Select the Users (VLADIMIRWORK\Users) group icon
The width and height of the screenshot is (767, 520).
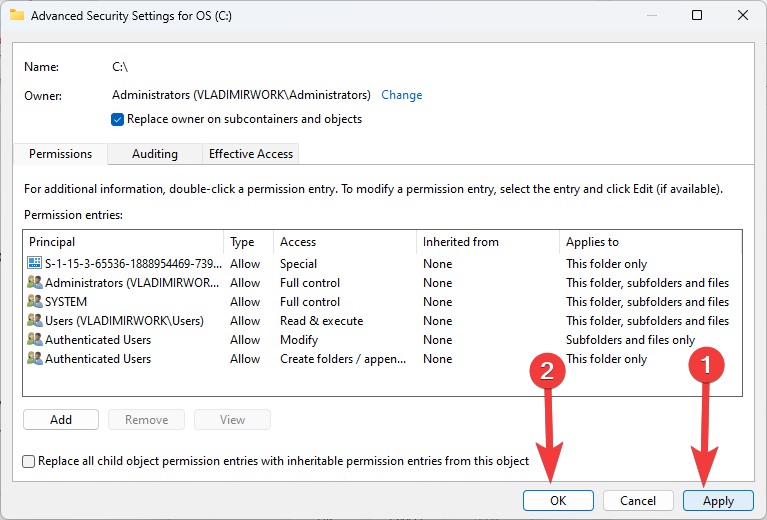click(x=35, y=321)
